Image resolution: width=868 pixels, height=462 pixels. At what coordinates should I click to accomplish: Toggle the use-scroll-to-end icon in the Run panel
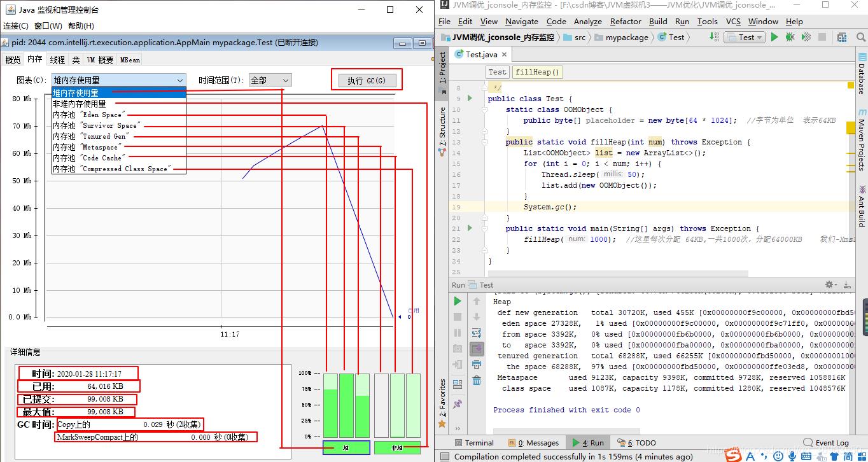477,349
